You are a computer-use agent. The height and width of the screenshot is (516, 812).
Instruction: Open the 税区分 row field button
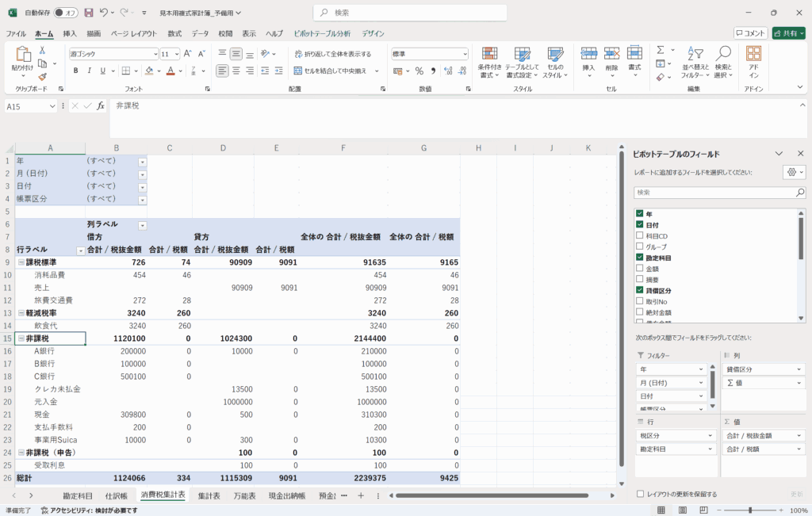coord(676,436)
